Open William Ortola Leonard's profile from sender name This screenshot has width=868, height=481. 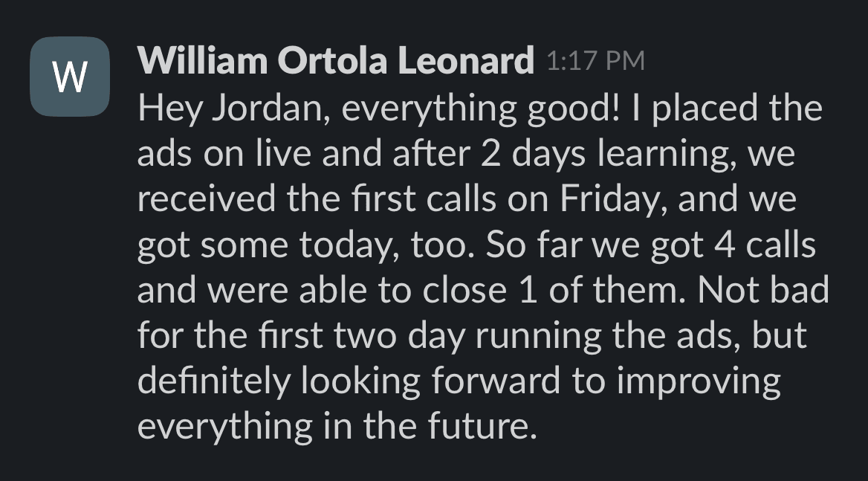point(335,59)
